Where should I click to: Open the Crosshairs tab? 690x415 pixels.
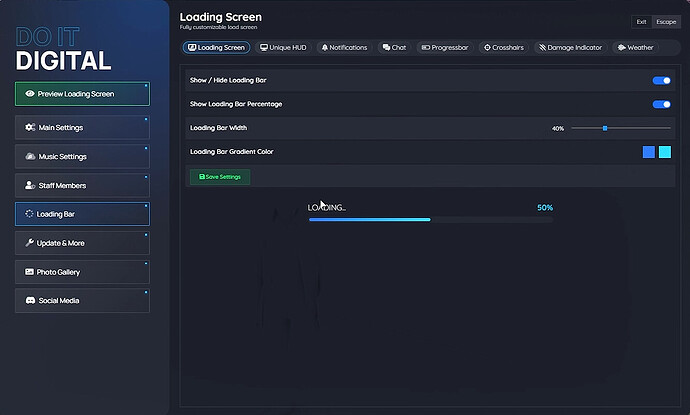[x=504, y=48]
